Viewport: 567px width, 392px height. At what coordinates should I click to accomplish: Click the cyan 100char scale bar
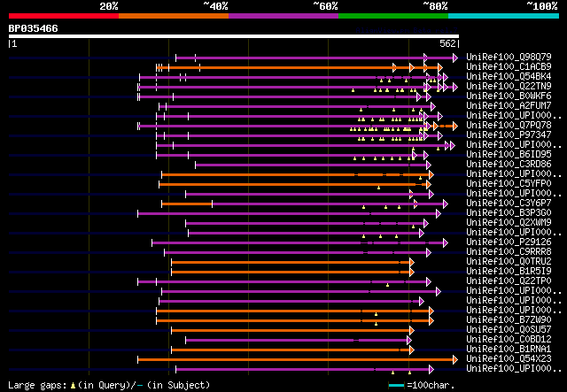396,386
